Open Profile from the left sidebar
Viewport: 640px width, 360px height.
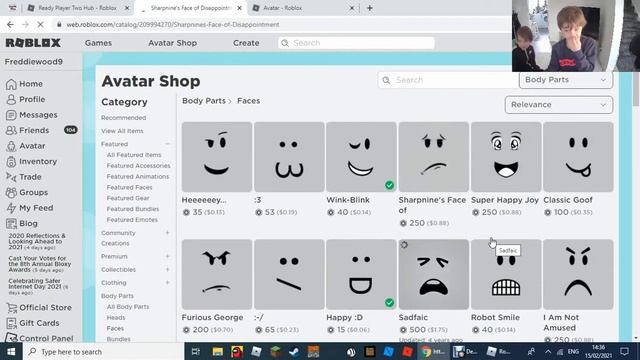[25, 99]
